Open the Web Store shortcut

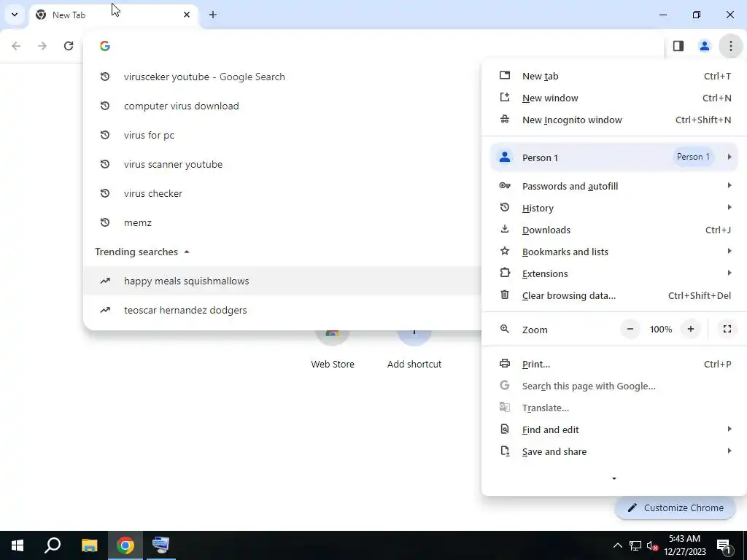[x=333, y=350]
